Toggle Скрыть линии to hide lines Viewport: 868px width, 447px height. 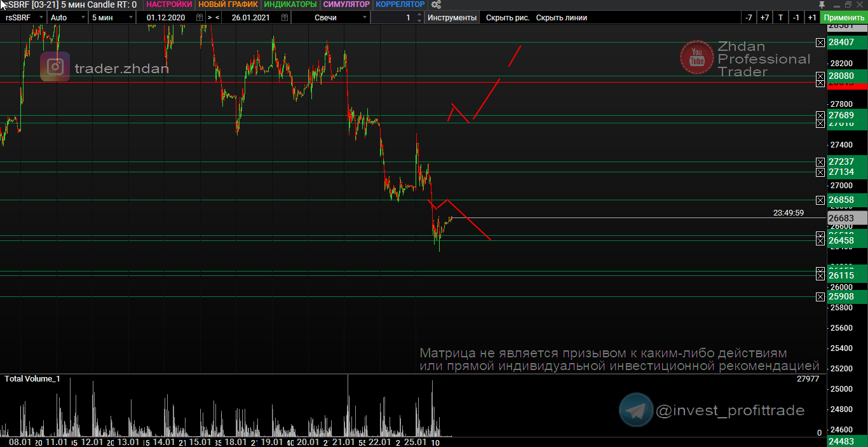pos(562,18)
